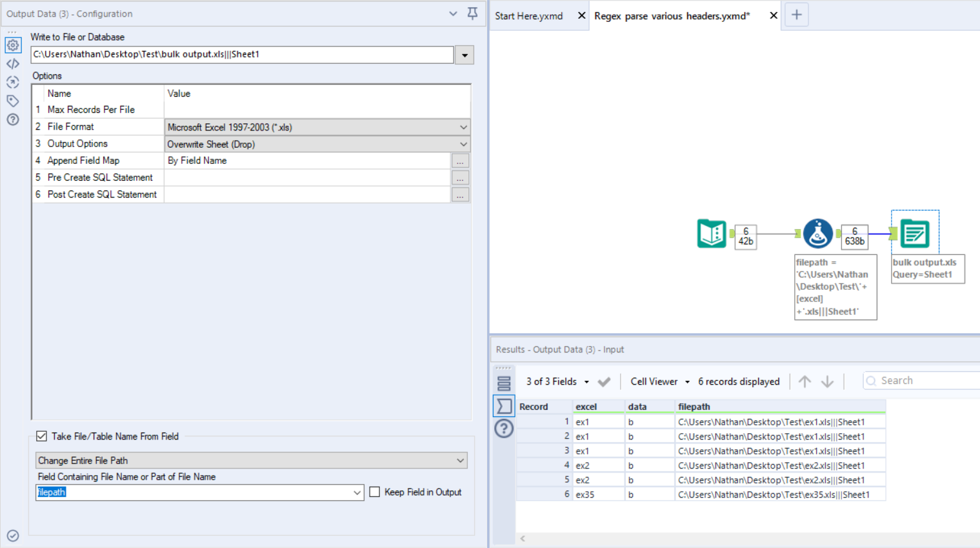980x548 pixels.
Task: Open the performance profile icon
Action: 13,82
